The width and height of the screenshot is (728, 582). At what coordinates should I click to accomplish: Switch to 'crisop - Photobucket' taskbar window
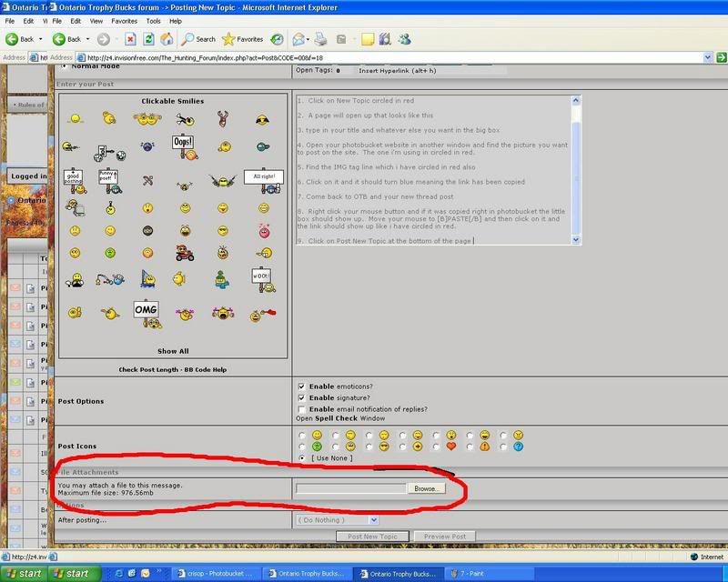[217, 574]
